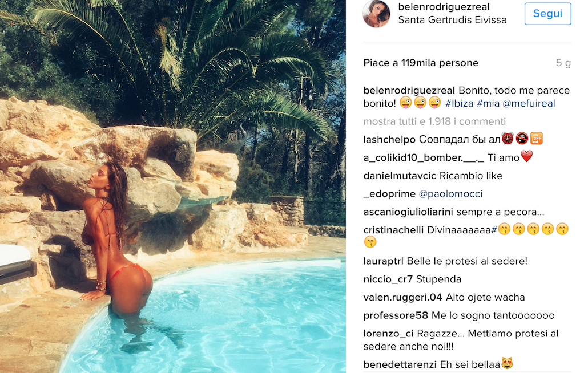Open the #mia hashtag

tap(488, 103)
